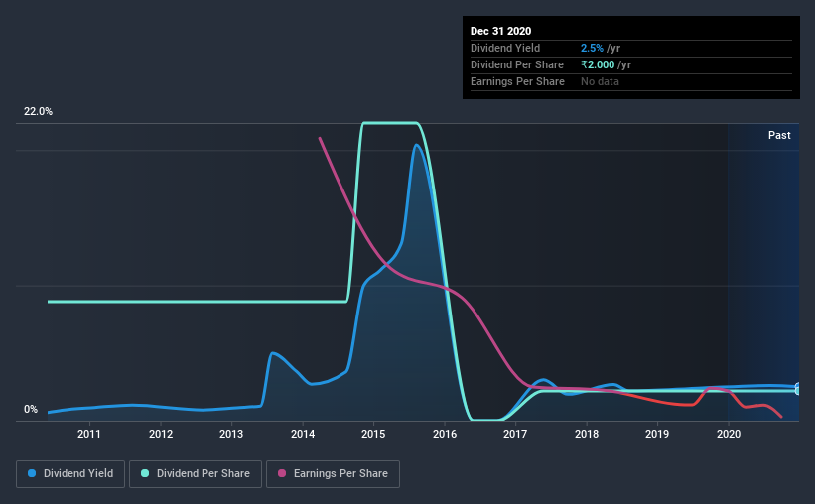Click the 2017 x-axis label
This screenshot has width=815, height=504.
pyautogui.click(x=515, y=434)
